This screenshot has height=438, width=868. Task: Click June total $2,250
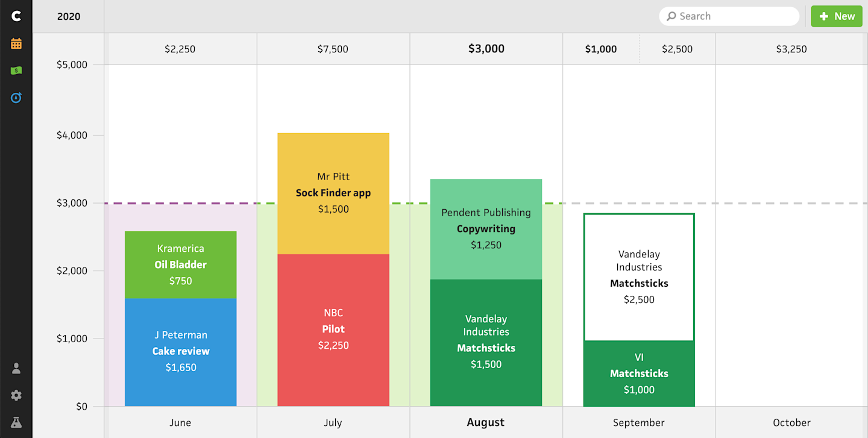tap(180, 49)
